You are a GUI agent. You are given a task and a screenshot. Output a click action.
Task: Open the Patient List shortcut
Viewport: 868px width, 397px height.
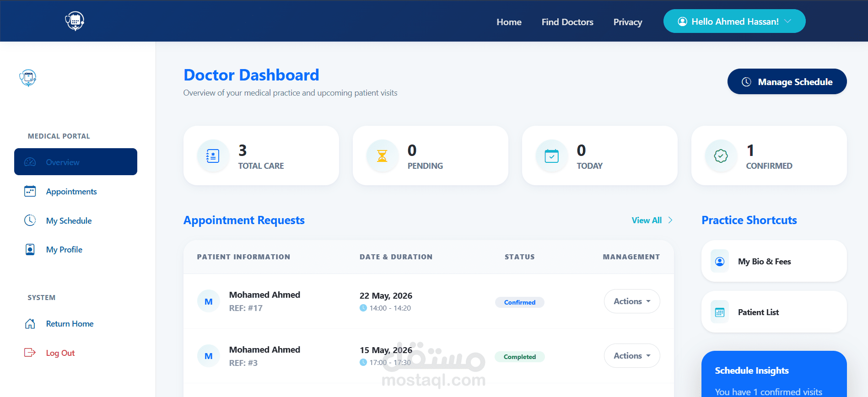pos(774,312)
